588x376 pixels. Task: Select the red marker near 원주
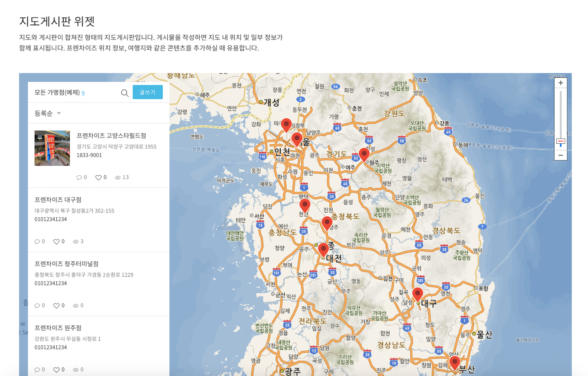click(364, 154)
